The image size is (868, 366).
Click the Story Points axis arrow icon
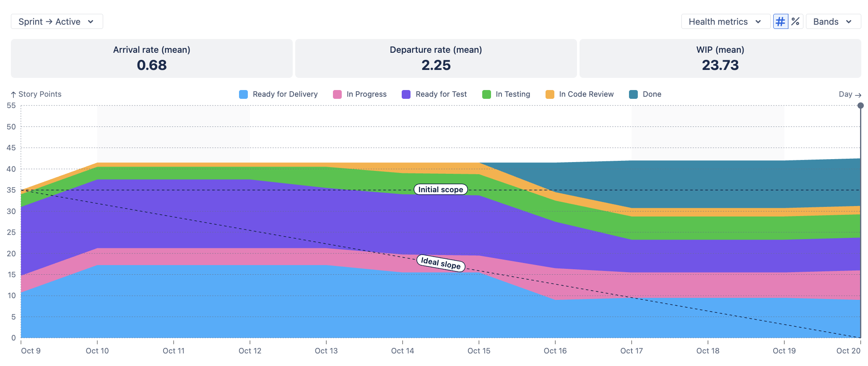point(13,95)
